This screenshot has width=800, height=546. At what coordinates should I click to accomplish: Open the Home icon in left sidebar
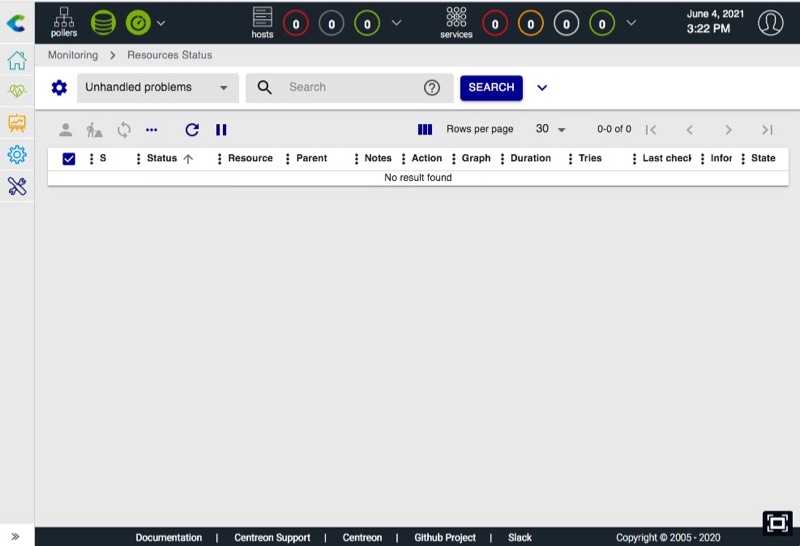pos(17,61)
